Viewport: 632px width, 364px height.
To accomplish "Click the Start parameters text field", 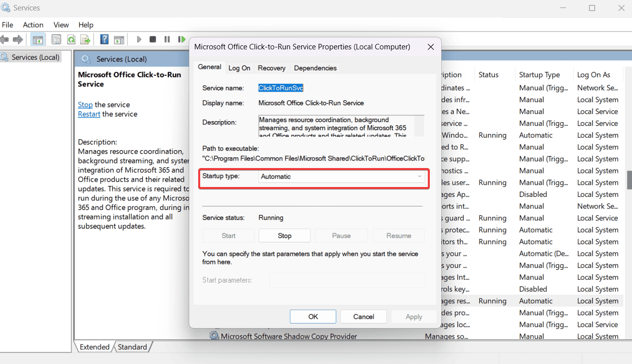I will 347,280.
